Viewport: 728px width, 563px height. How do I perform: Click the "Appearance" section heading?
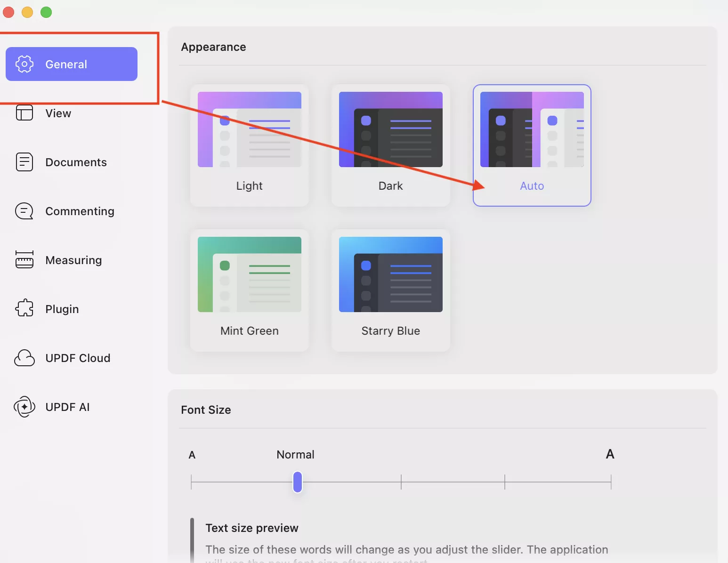click(x=213, y=47)
